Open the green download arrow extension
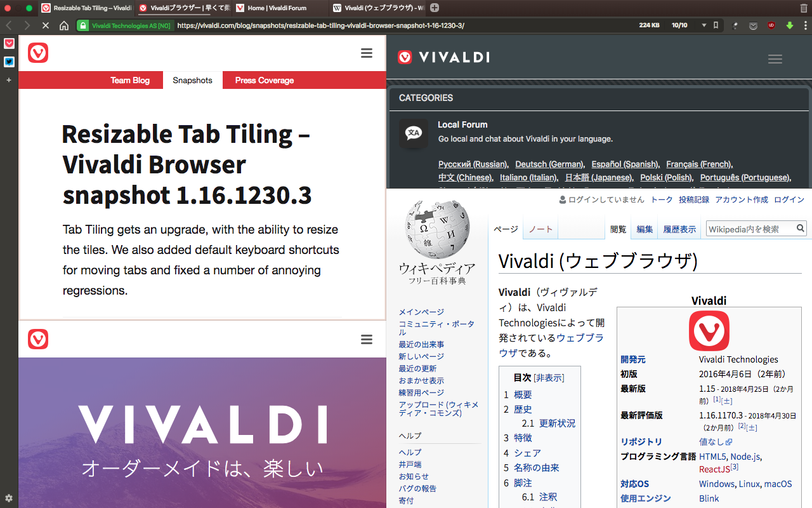812x508 pixels. [790, 25]
